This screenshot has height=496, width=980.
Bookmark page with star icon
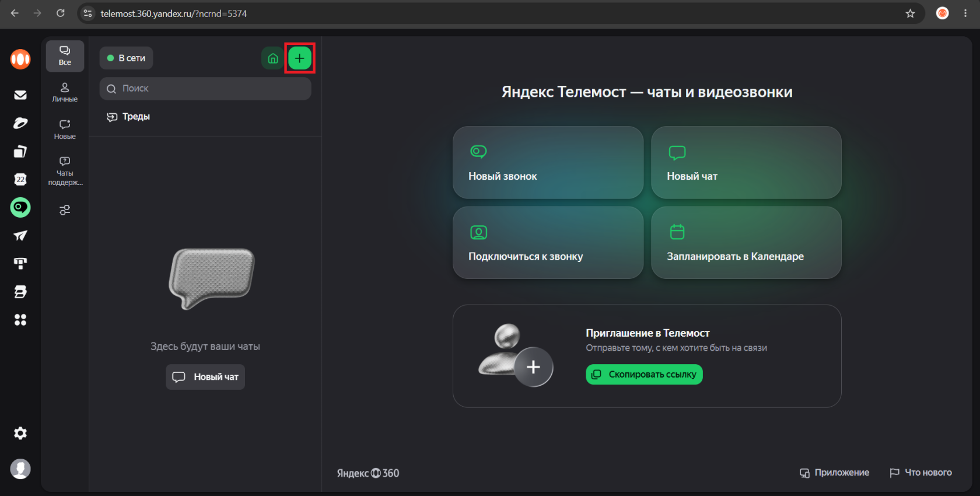(x=910, y=13)
